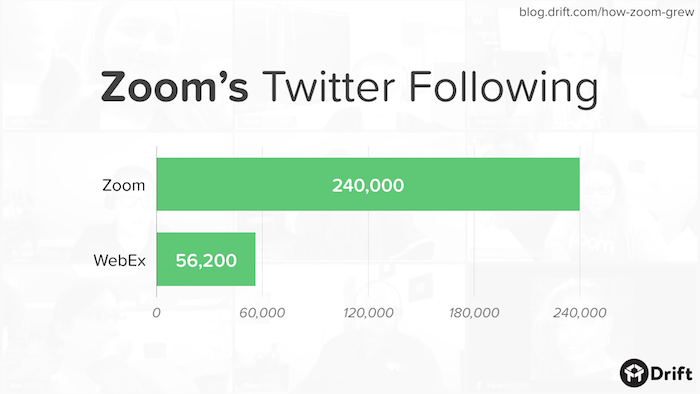Viewport: 700px width, 394px height.
Task: Click the word Following in the title
Action: point(503,88)
